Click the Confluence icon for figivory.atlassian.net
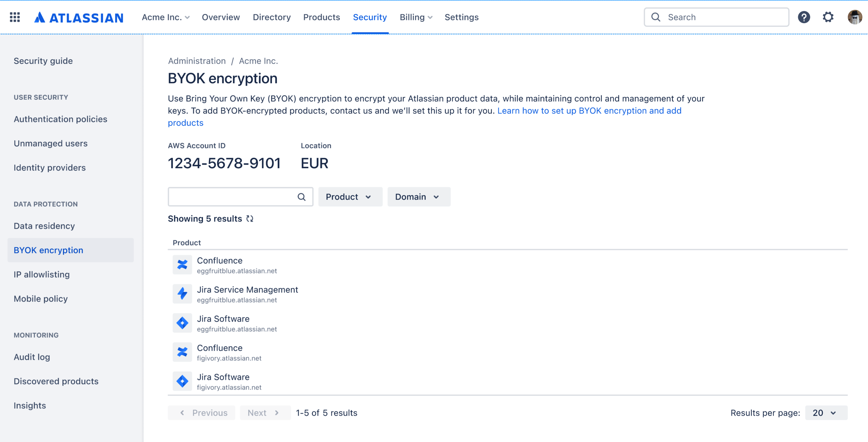The height and width of the screenshot is (442, 868). click(x=182, y=352)
